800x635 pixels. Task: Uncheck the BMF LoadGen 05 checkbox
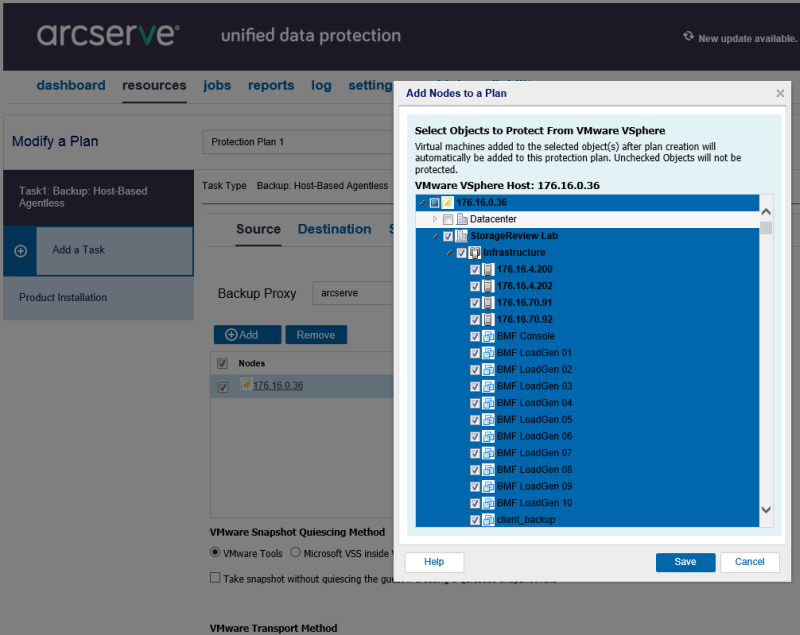point(474,420)
